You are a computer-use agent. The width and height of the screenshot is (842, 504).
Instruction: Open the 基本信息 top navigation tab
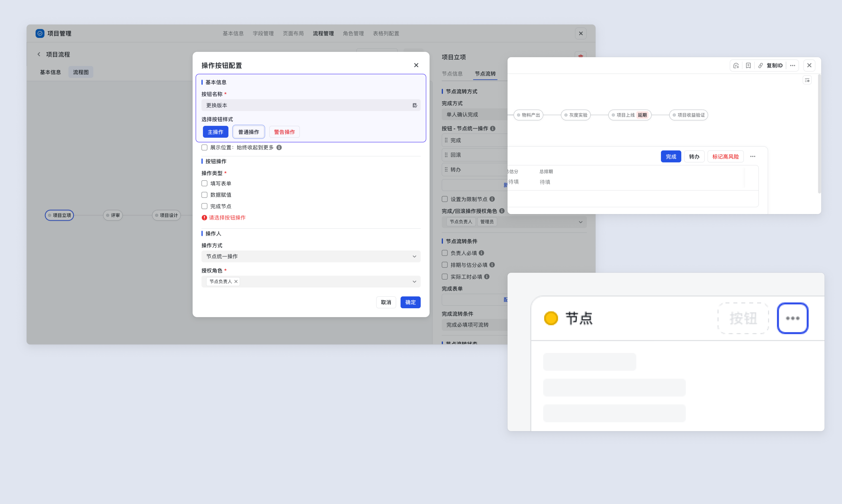[233, 33]
